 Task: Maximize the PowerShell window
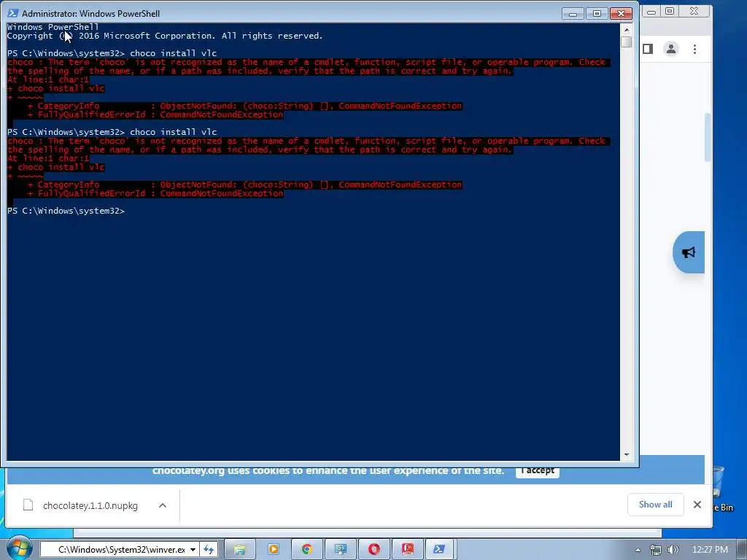coord(597,13)
